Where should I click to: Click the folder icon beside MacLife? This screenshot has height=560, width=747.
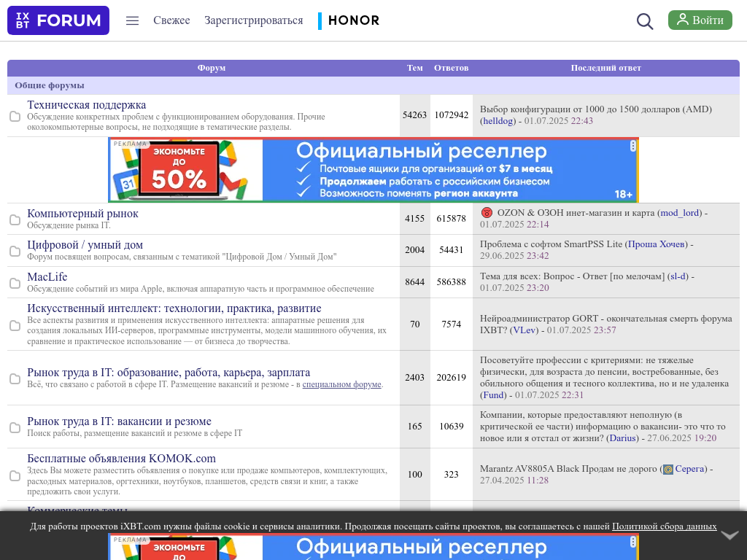click(15, 284)
